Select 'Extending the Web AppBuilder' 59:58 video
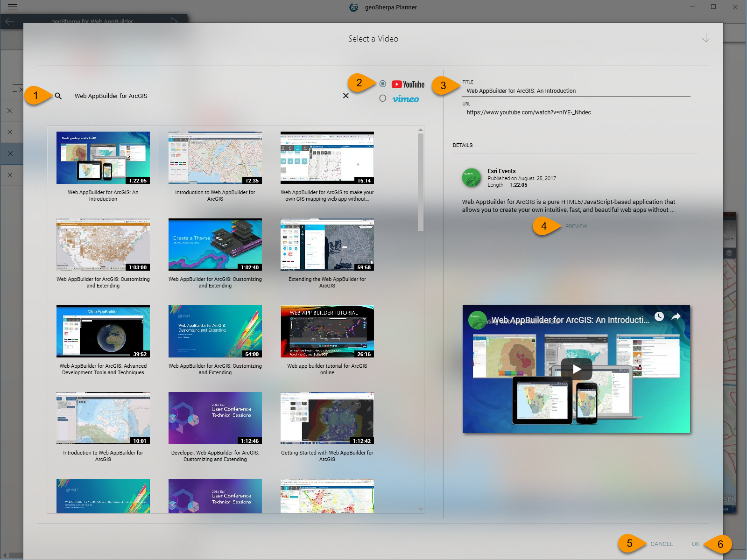Viewport: 747px width, 560px height. [327, 245]
